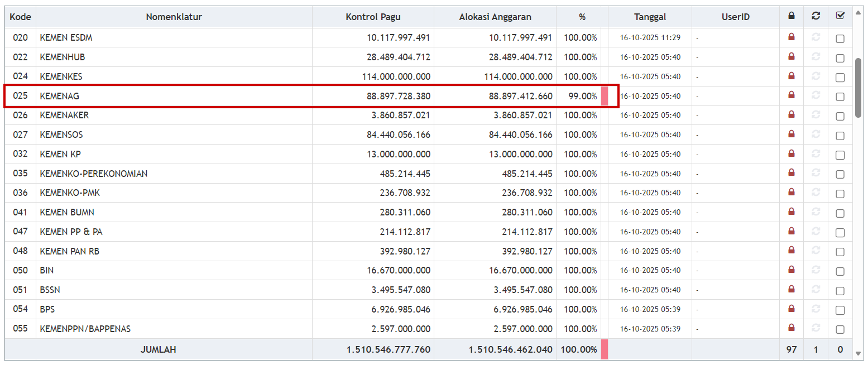
Task: Click the Kontrol Pagu column header
Action: click(373, 17)
